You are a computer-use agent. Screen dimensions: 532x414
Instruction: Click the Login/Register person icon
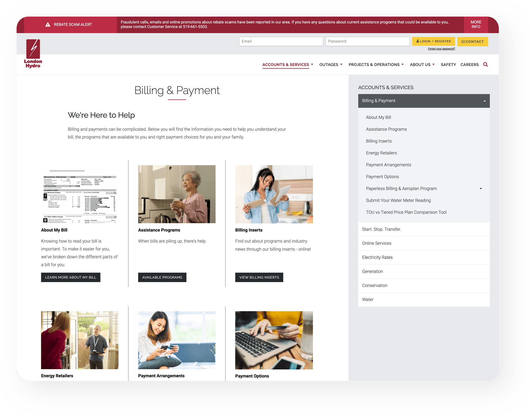(x=417, y=41)
